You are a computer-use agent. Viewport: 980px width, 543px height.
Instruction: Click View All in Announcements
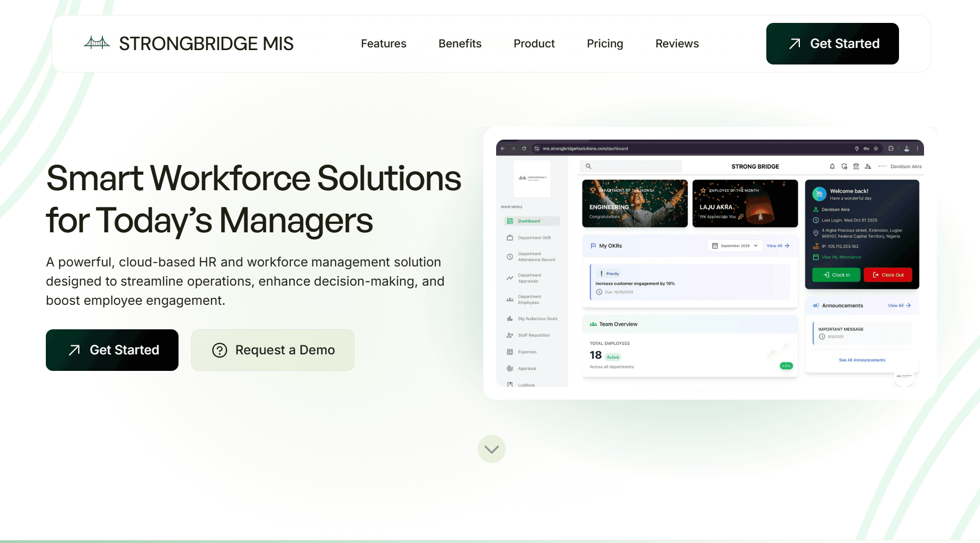(x=899, y=305)
